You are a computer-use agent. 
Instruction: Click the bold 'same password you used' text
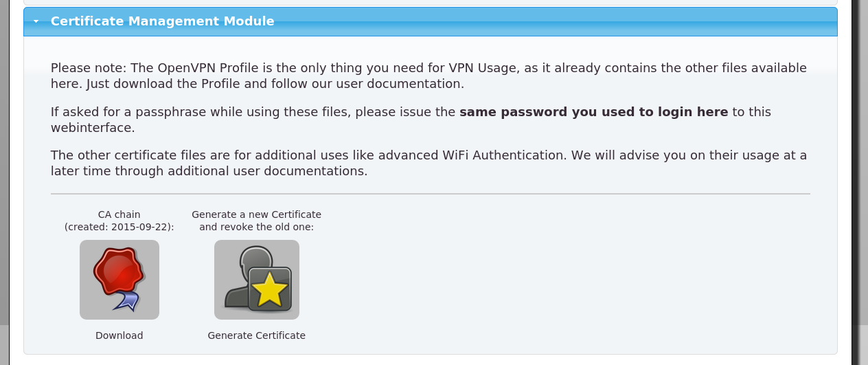point(593,112)
